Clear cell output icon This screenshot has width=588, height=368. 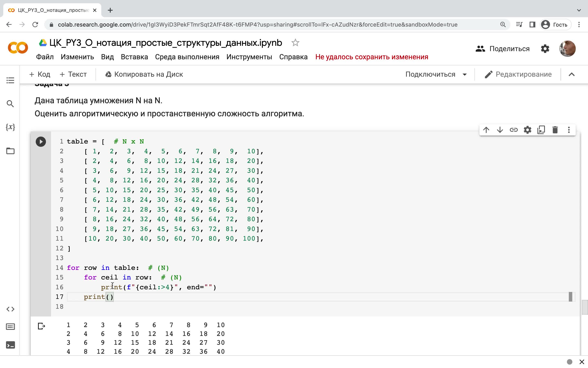(x=41, y=326)
